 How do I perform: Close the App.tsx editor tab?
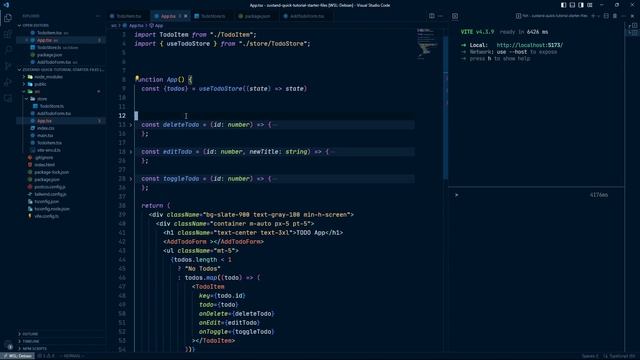click(185, 16)
